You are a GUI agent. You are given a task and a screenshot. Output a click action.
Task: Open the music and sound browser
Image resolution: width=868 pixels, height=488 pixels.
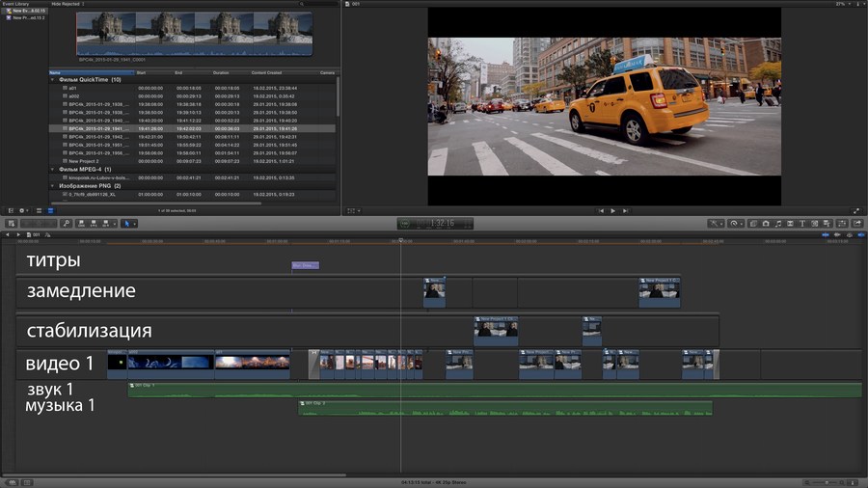(777, 224)
